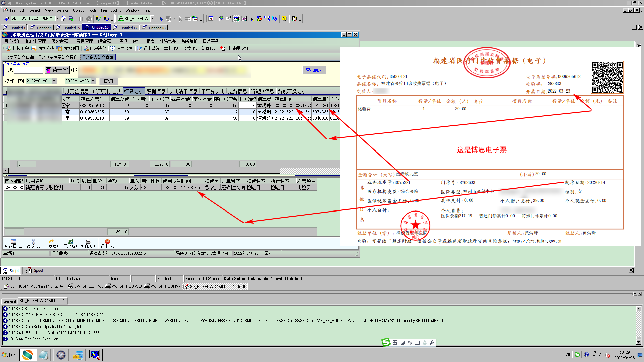Open the start date 2022-01-01 dropdown

tap(54, 81)
